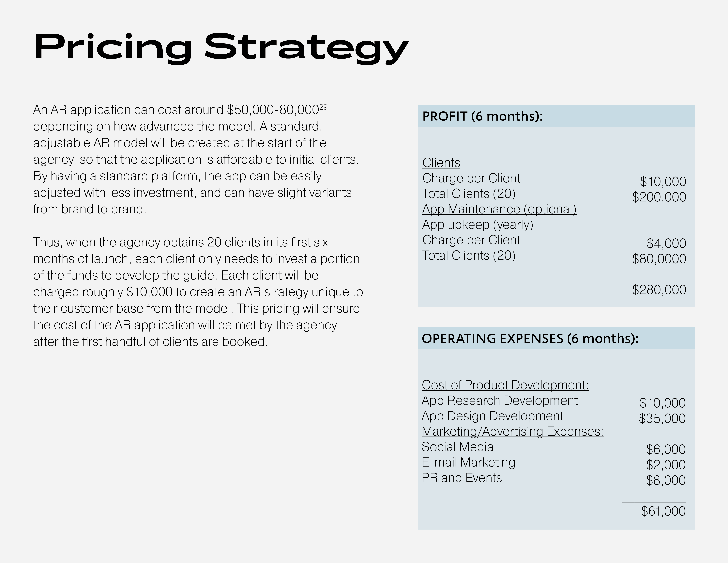Select the OPERATING EXPENSES (6 months) header
The width and height of the screenshot is (728, 563).
click(x=530, y=339)
